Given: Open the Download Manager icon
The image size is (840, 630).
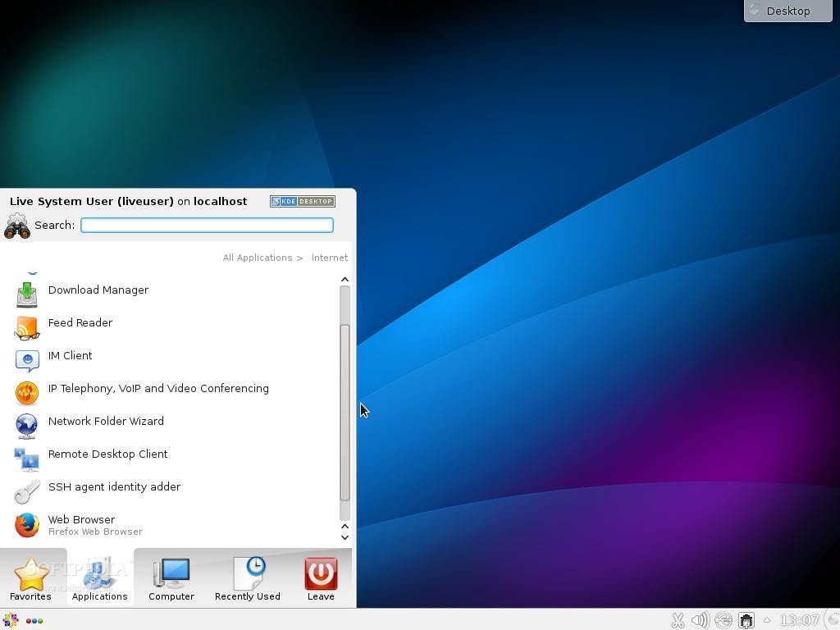Looking at the screenshot, I should 27,294.
